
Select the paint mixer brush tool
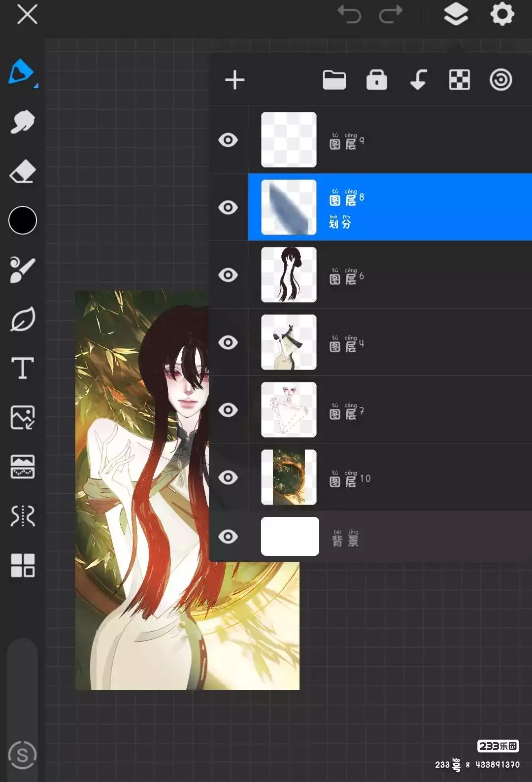(23, 270)
